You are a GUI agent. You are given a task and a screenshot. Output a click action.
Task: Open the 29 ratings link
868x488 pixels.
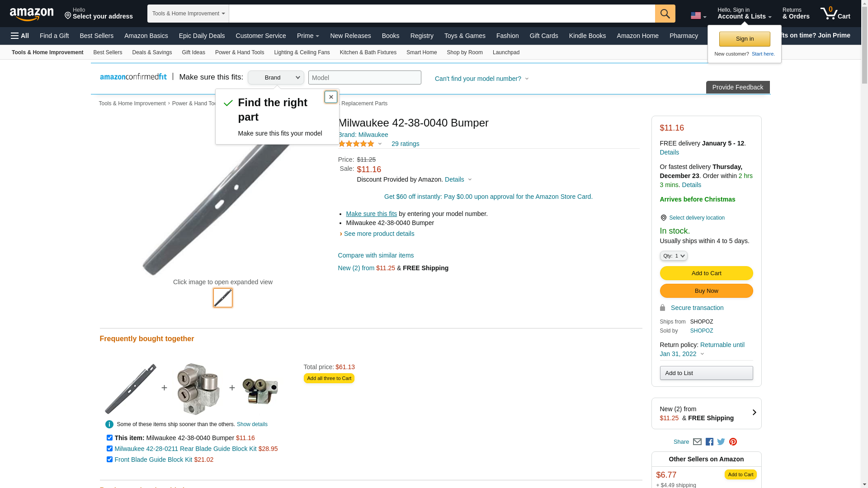pos(405,144)
